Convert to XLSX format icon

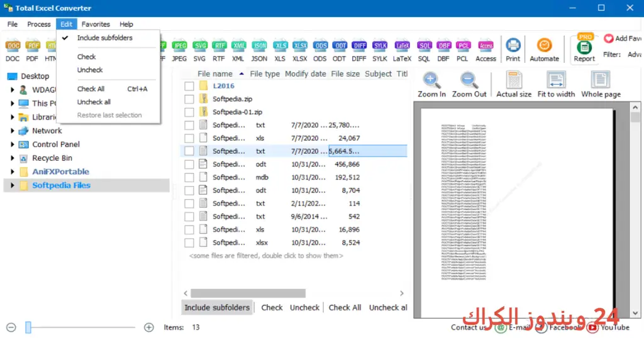click(300, 50)
